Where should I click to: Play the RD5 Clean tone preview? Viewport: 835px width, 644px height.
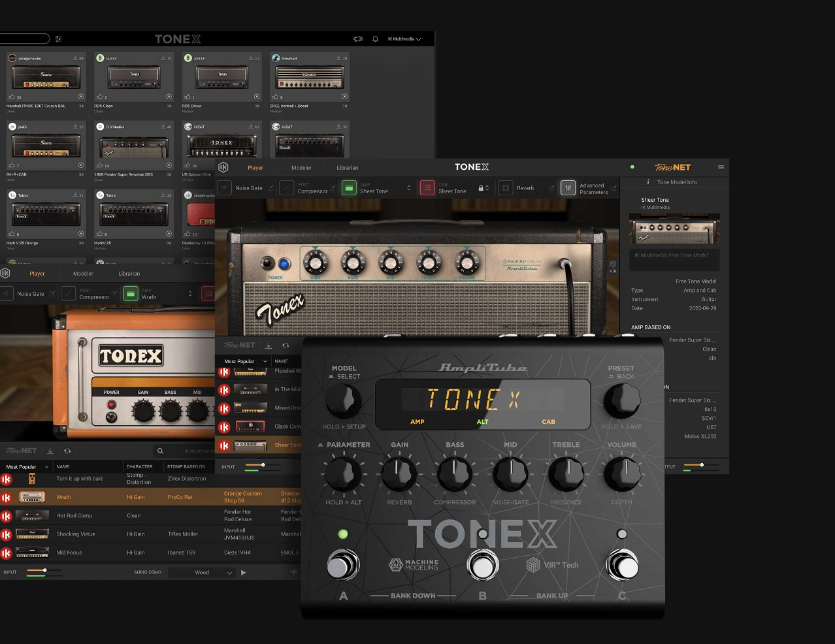(x=169, y=97)
